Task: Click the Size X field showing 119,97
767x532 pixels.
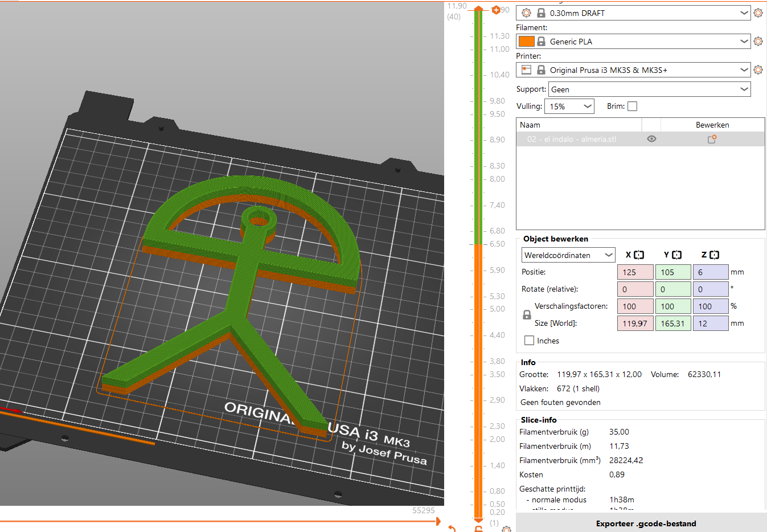Action: (635, 324)
